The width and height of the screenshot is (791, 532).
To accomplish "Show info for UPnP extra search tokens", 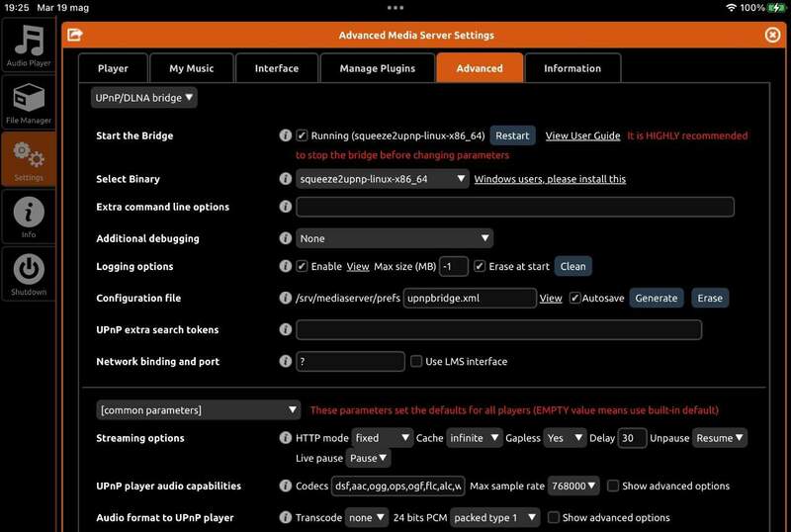I will coord(286,329).
